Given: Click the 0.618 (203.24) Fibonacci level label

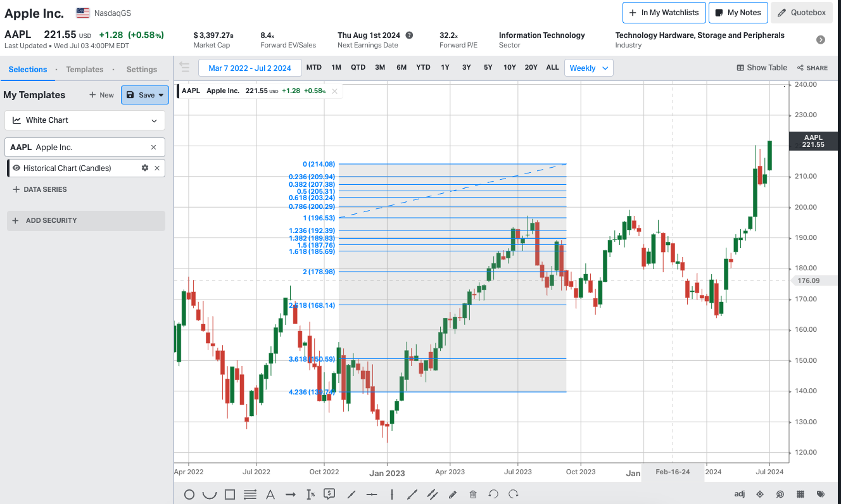Looking at the screenshot, I should [312, 198].
